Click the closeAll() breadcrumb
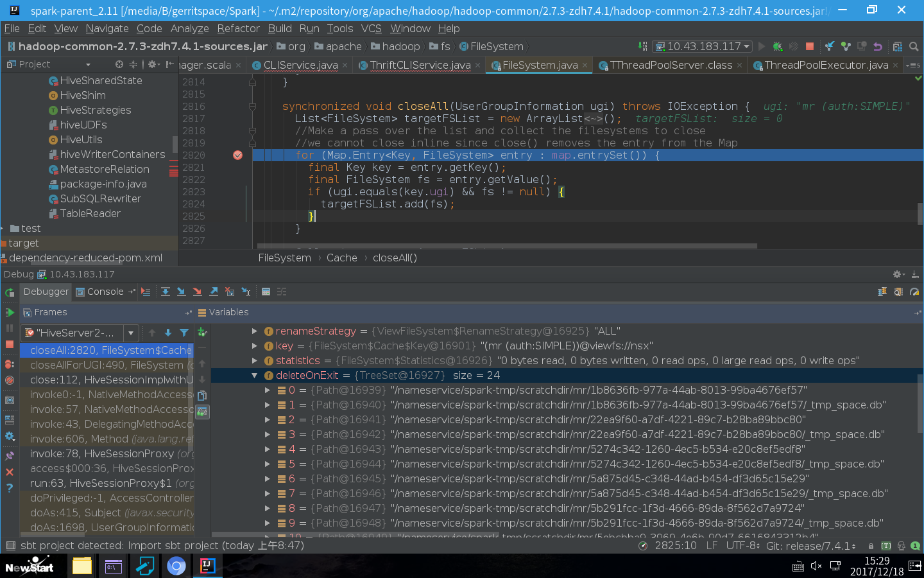Image resolution: width=924 pixels, height=578 pixels. pyautogui.click(x=395, y=258)
